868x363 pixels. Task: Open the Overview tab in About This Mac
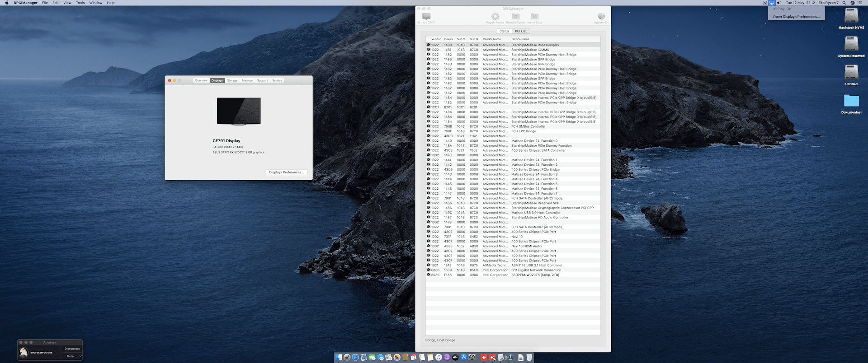coord(201,80)
